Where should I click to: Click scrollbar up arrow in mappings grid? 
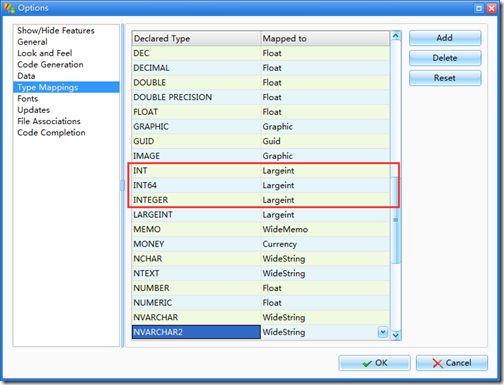point(396,36)
